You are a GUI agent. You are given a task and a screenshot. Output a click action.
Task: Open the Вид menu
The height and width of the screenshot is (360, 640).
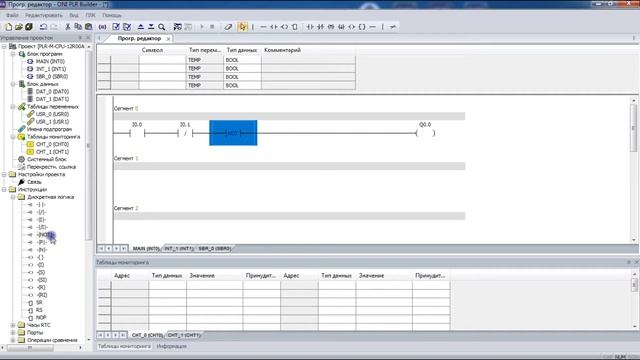click(74, 15)
